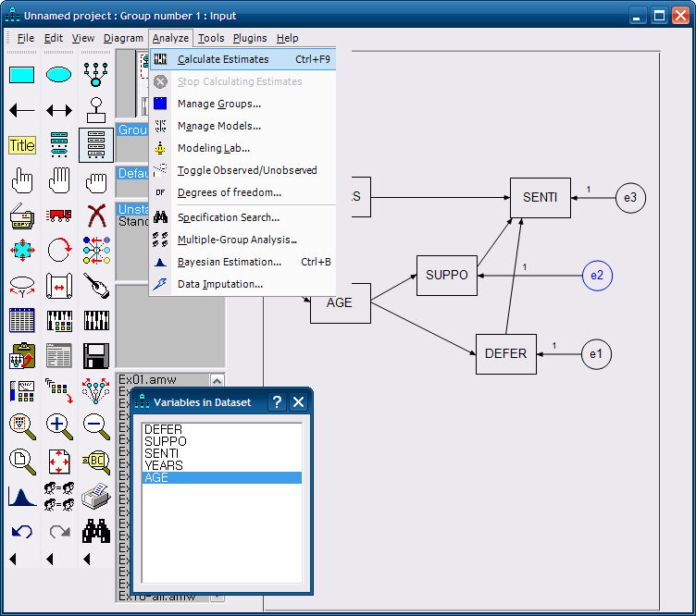
Task: Choose Calculate Estimates from Analyze menu
Action: (242, 59)
